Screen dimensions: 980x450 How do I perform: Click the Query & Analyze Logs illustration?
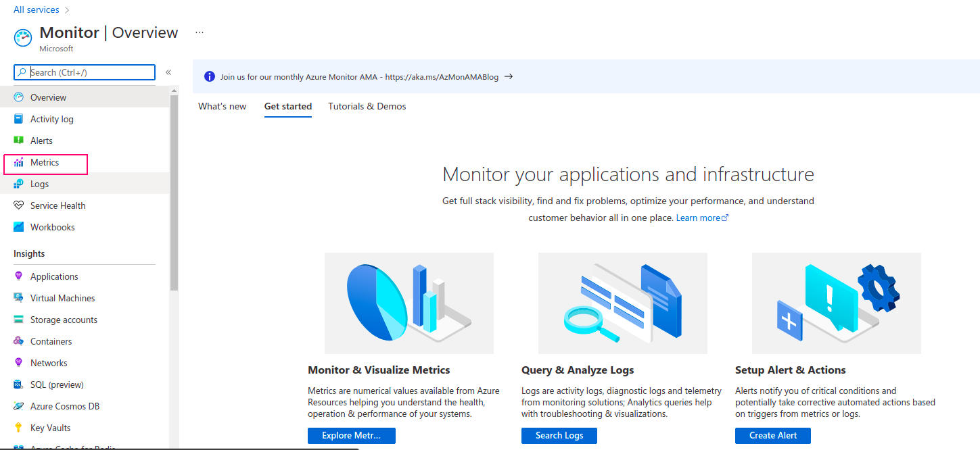click(623, 303)
